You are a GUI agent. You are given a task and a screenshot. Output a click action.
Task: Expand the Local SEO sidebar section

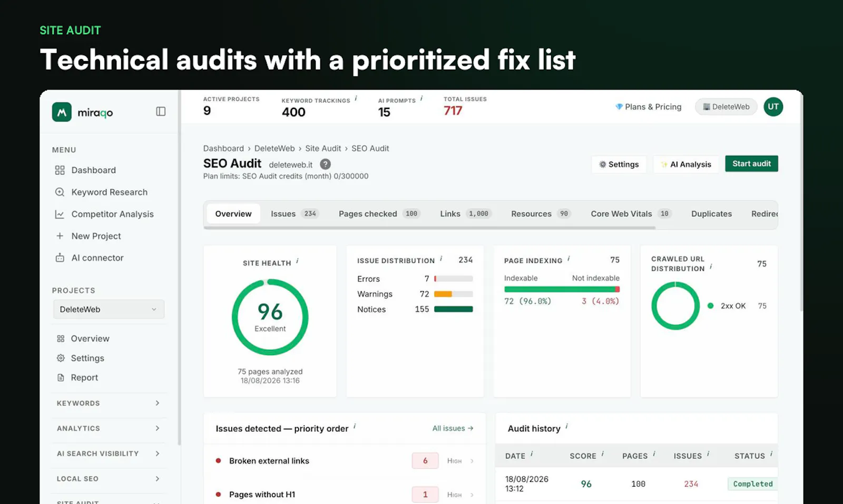(x=109, y=479)
